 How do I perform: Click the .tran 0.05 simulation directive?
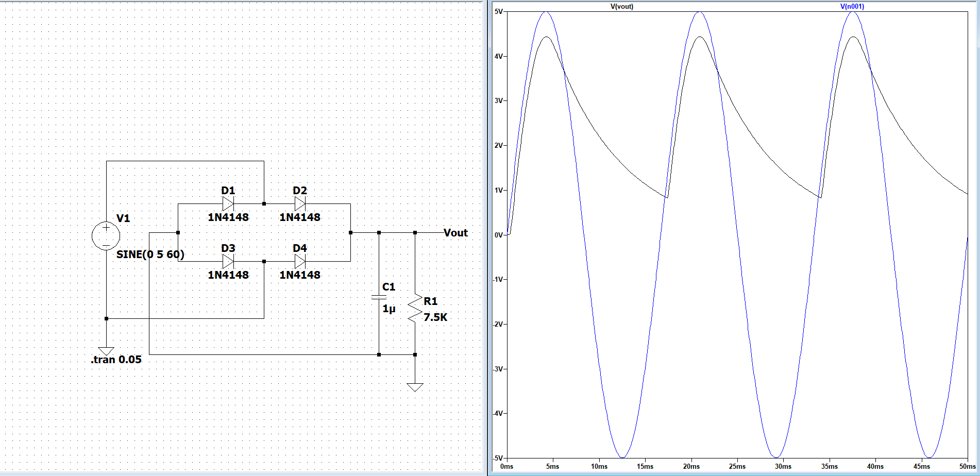[115, 360]
